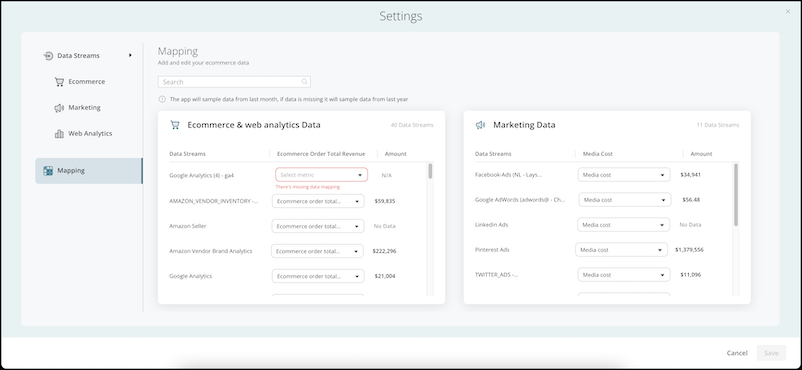802x370 pixels.
Task: Click the $1,379,556 amount value
Action: [x=689, y=250]
